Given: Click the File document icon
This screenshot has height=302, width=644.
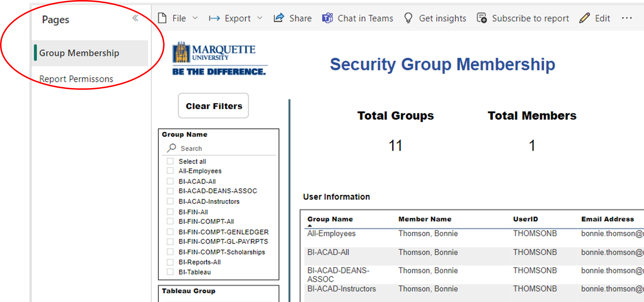Looking at the screenshot, I should (162, 18).
